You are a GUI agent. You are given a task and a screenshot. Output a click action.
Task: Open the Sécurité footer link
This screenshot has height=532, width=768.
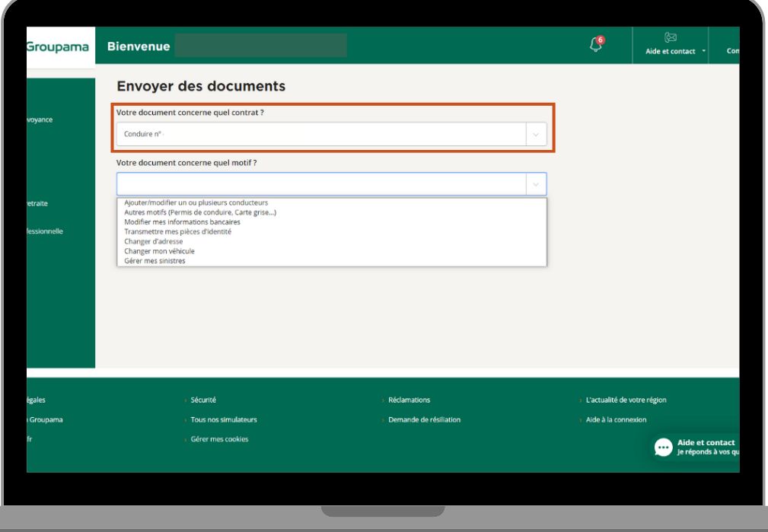pyautogui.click(x=202, y=400)
